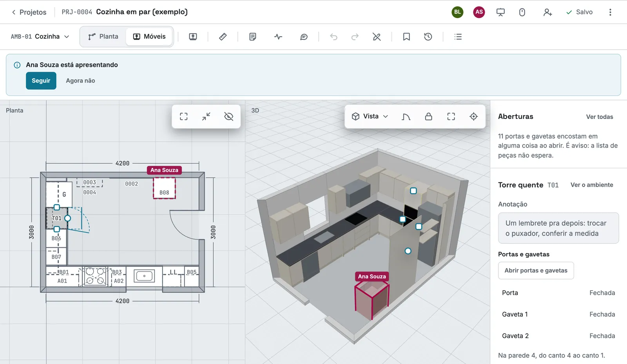Open the Vista dropdown in 3D
Screen dimensions: 627x364
coord(370,116)
